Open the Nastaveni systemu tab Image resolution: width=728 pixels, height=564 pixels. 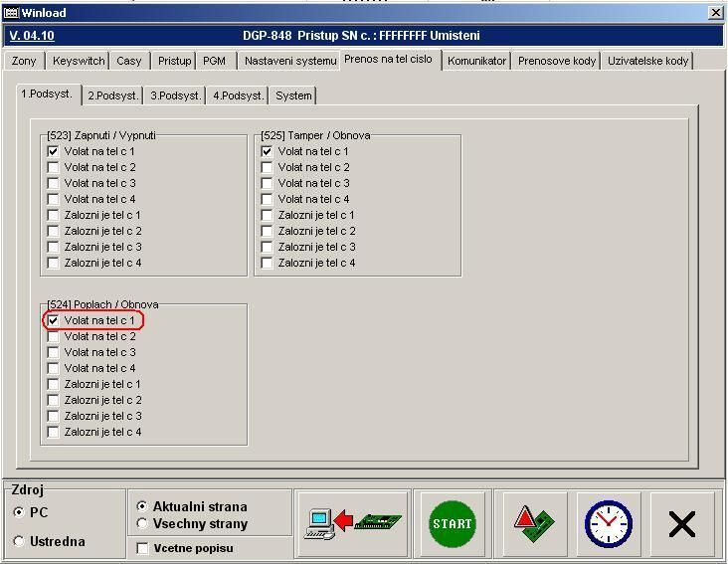(289, 61)
